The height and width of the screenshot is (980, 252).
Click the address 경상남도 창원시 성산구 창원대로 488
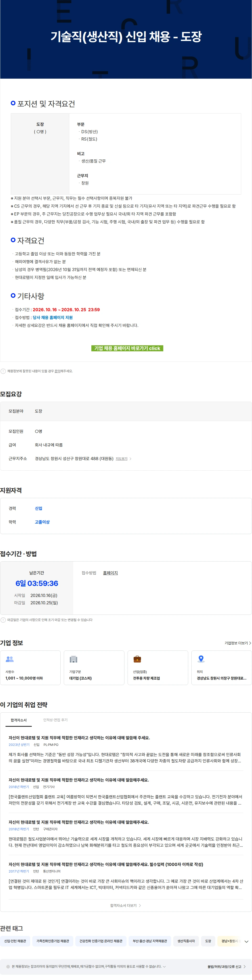pyautogui.click(x=74, y=459)
